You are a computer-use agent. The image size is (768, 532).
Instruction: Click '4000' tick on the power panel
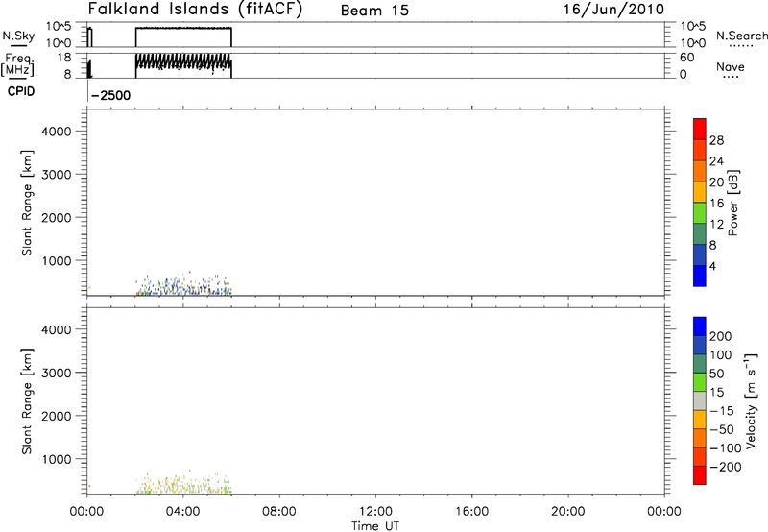(57, 132)
